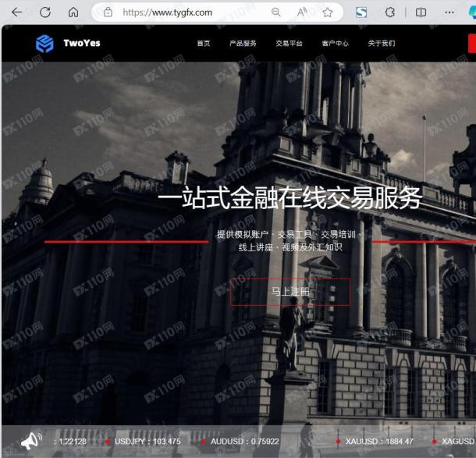Toggle the split screen view
This screenshot has height=458, width=476.
point(421,12)
